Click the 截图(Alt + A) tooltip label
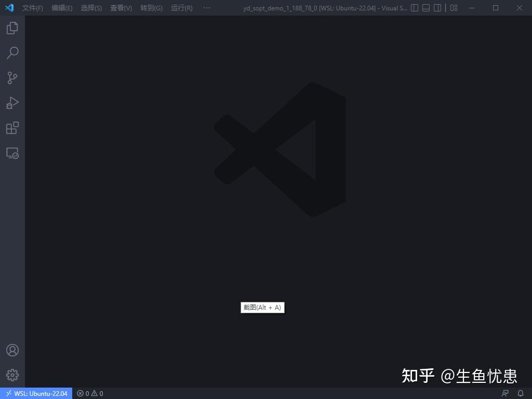This screenshot has height=399, width=532. 262,307
